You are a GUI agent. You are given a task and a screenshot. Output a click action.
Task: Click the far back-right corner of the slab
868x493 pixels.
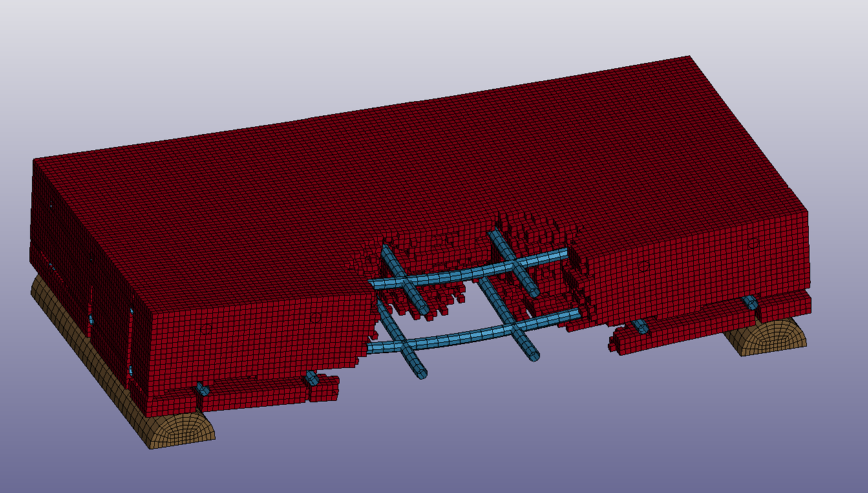point(689,58)
